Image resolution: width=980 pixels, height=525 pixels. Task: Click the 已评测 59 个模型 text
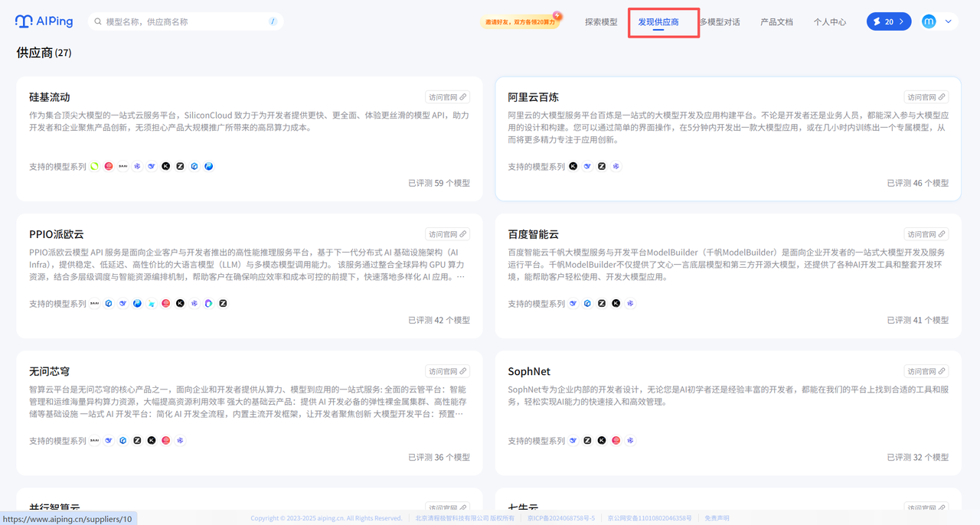pyautogui.click(x=439, y=183)
